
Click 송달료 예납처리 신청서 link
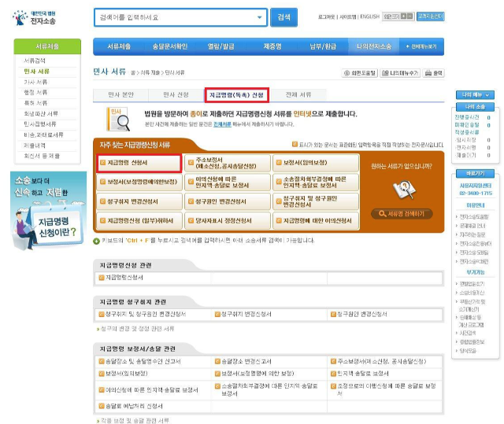[134, 407]
